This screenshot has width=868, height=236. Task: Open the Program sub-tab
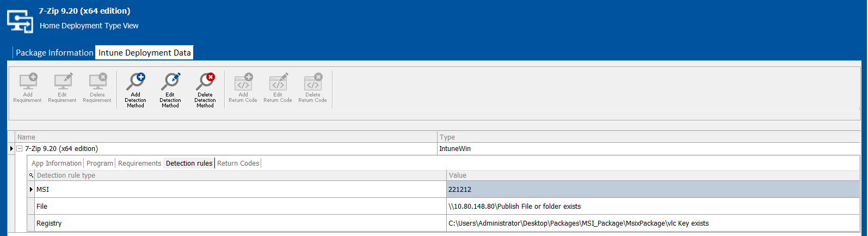(100, 163)
